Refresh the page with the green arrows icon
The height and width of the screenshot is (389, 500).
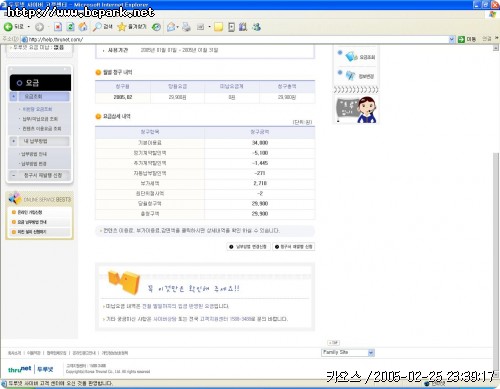[70, 27]
